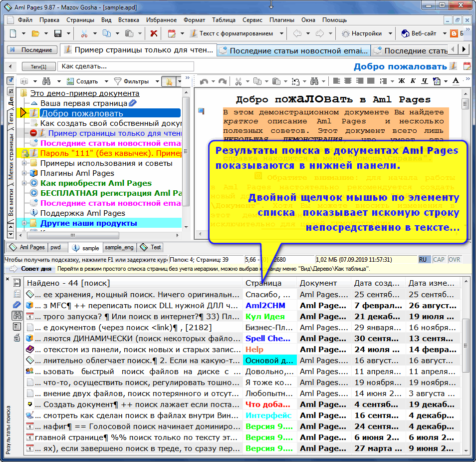Select the Поддержка Aml Pages tree item
The width and height of the screenshot is (476, 462).
82,213
